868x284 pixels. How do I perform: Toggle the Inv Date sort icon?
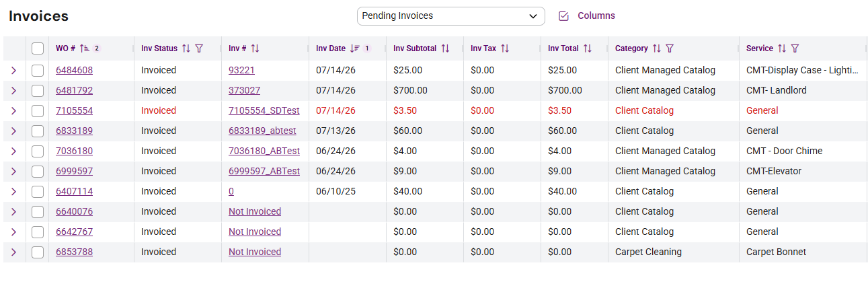coord(356,48)
